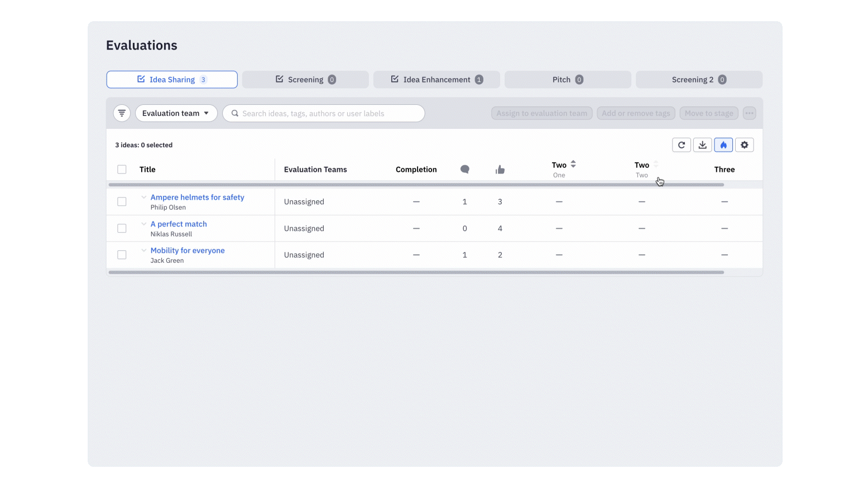868x488 pixels.
Task: Switch to the Pitch stage tab
Action: pos(567,79)
